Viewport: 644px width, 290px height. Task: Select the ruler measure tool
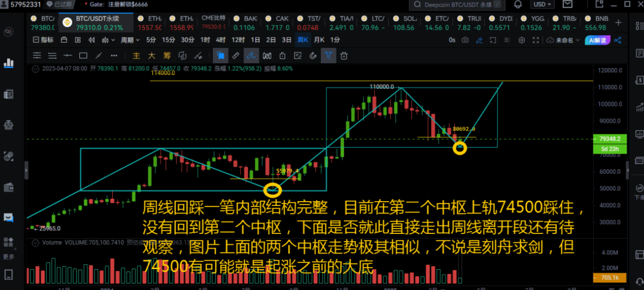236,55
